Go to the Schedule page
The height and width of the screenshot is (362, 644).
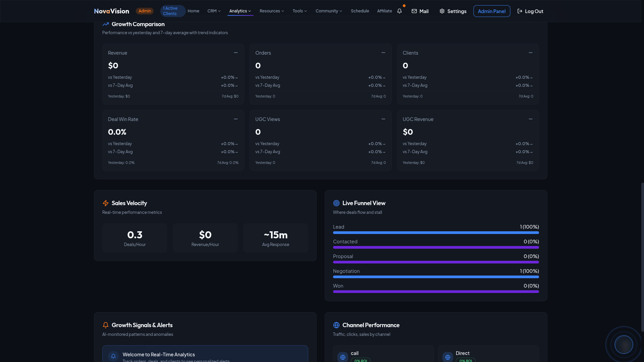pos(360,11)
